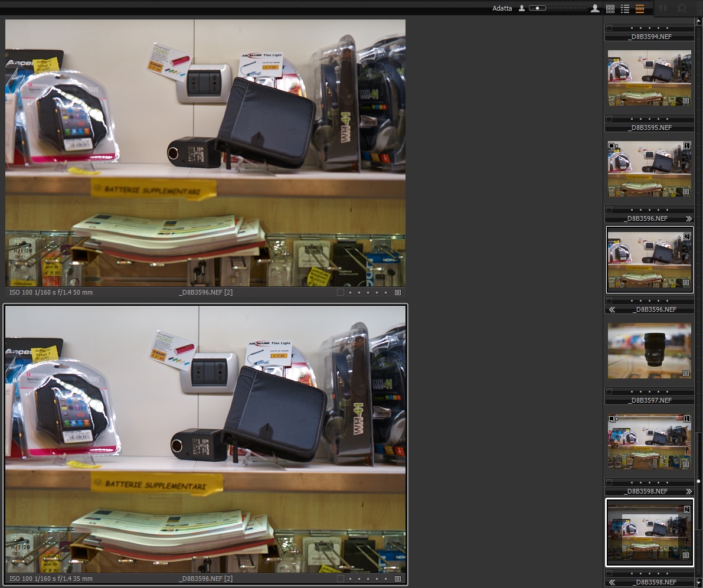This screenshot has width=703, height=588.
Task: Select the lens photo thumbnail
Action: tap(649, 351)
